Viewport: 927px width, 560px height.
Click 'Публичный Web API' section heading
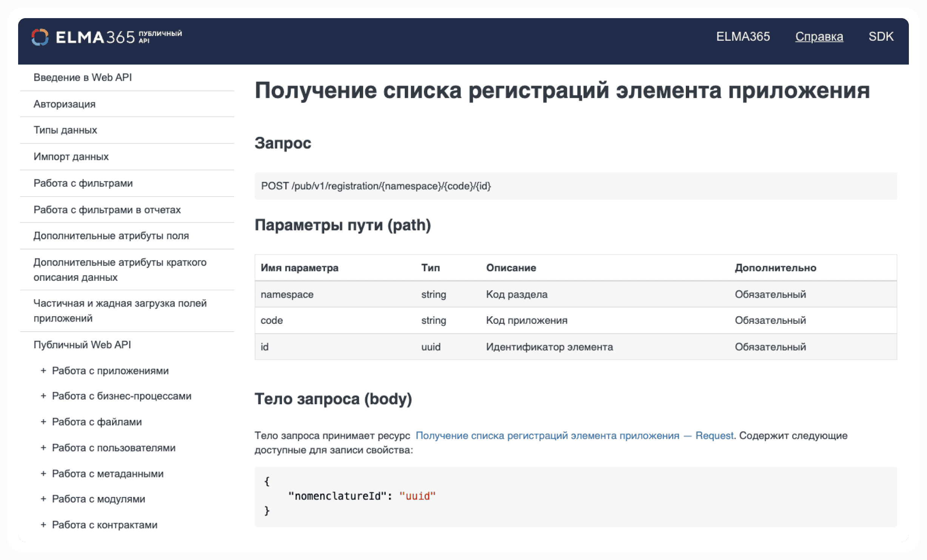[x=82, y=345]
